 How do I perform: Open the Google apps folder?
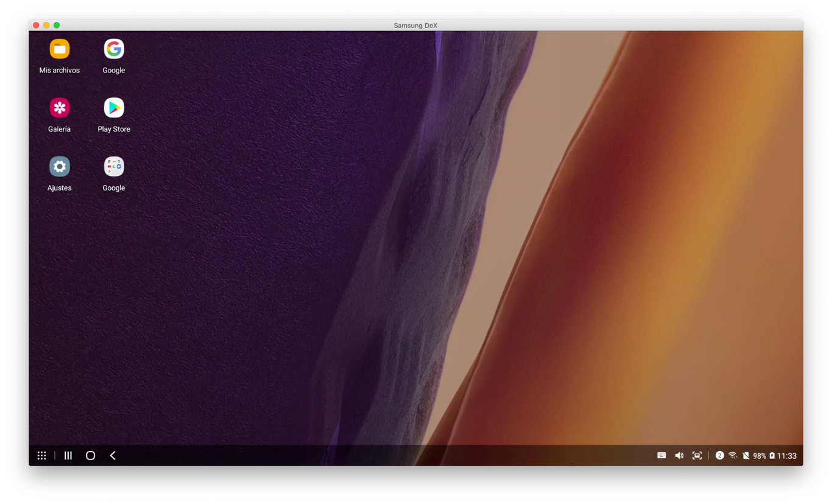[x=114, y=167]
